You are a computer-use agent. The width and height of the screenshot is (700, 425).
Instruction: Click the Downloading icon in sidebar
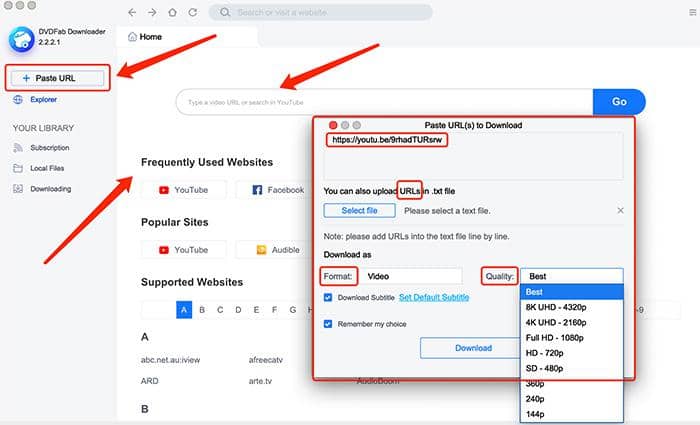pos(18,189)
